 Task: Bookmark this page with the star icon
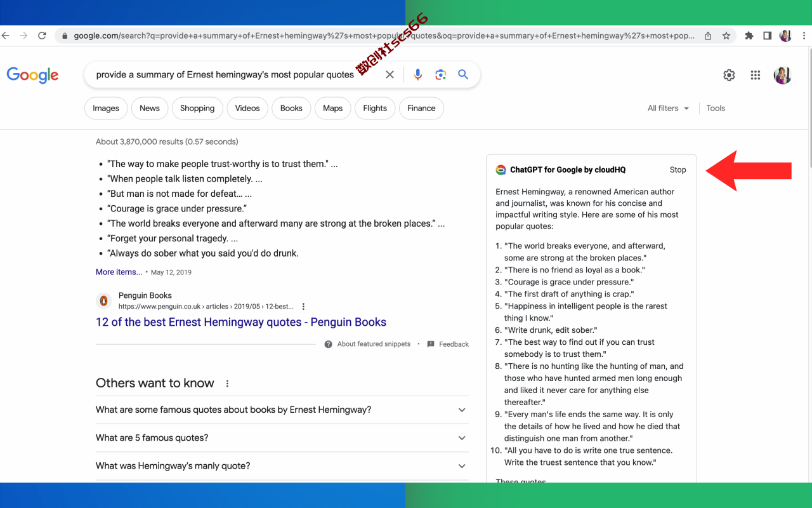click(726, 36)
